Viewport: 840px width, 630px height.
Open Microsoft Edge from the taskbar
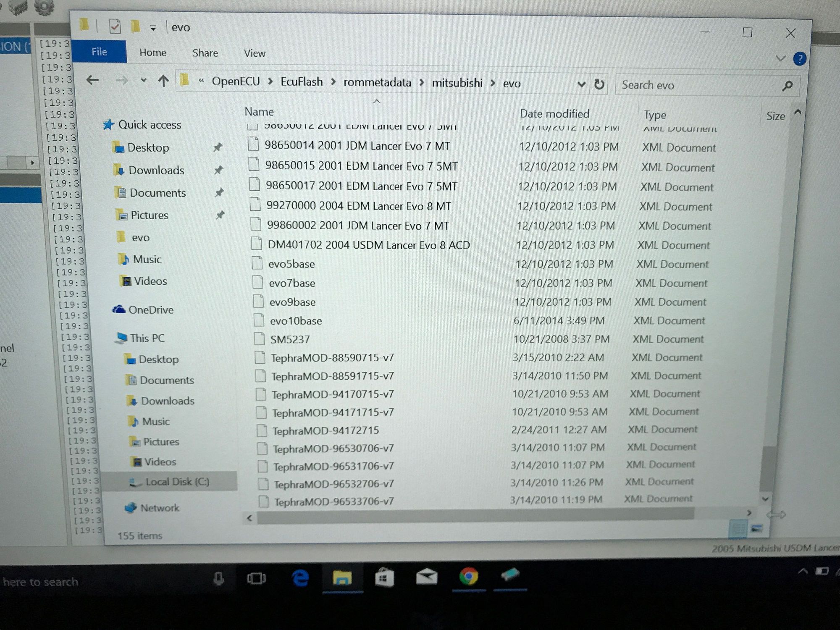point(300,578)
